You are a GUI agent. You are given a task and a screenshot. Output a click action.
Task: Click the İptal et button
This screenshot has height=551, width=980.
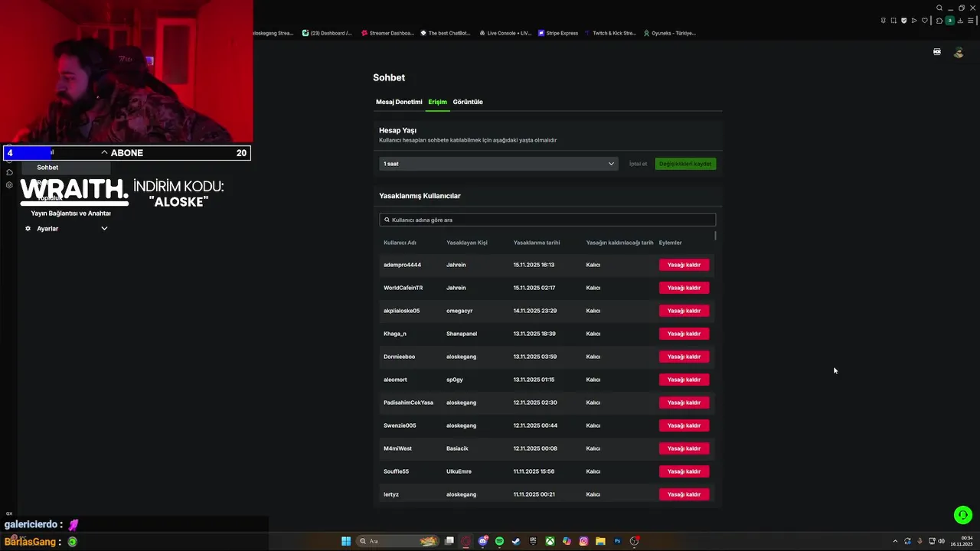pyautogui.click(x=638, y=164)
